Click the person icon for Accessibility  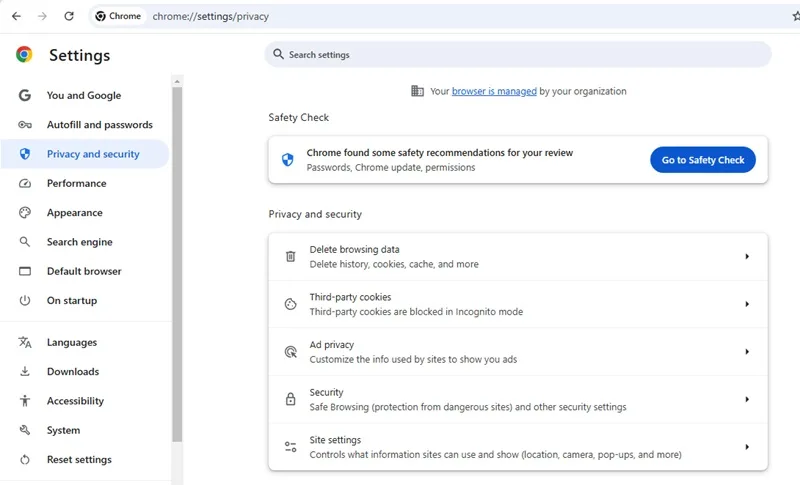click(25, 401)
